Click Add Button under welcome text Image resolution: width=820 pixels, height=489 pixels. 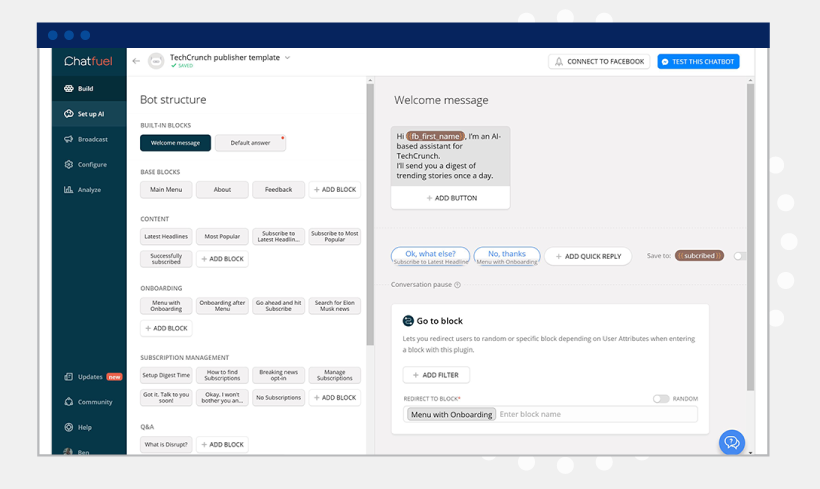point(450,198)
